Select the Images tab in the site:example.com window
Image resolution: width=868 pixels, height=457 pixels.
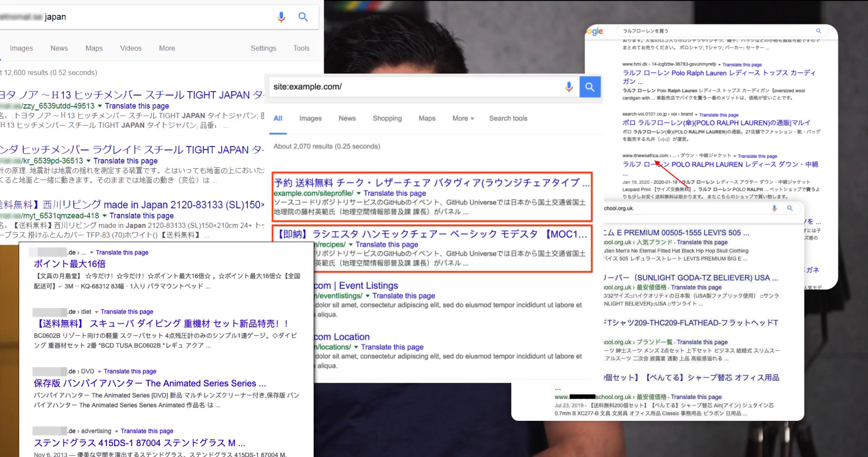point(311,119)
